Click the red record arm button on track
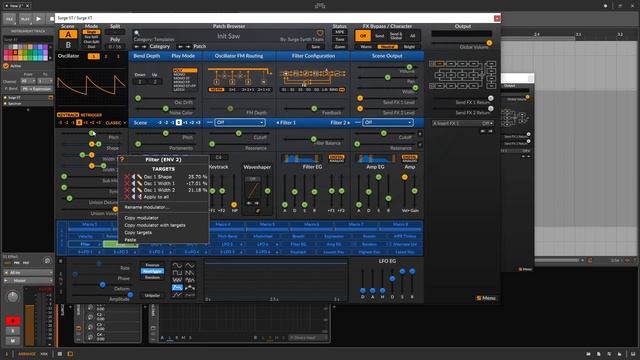The image size is (640, 360). click(13, 321)
